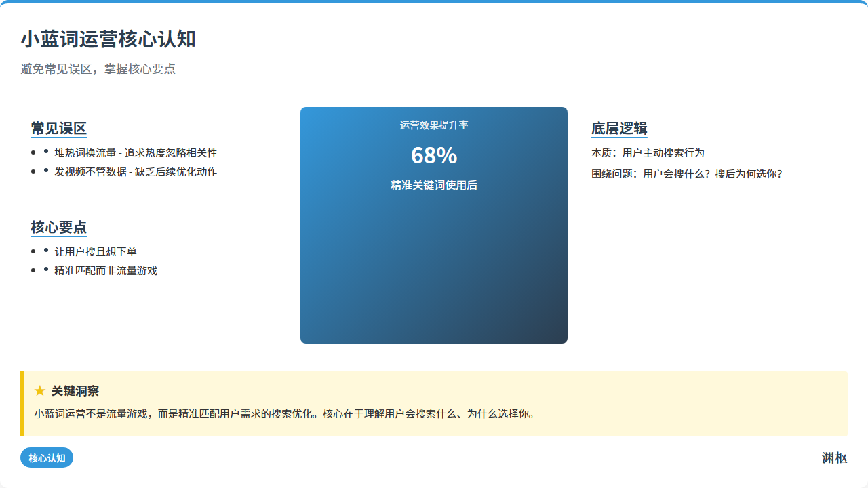Click the line 本质：用户主动搜索行为
The height and width of the screenshot is (488, 868).
pyautogui.click(x=648, y=153)
